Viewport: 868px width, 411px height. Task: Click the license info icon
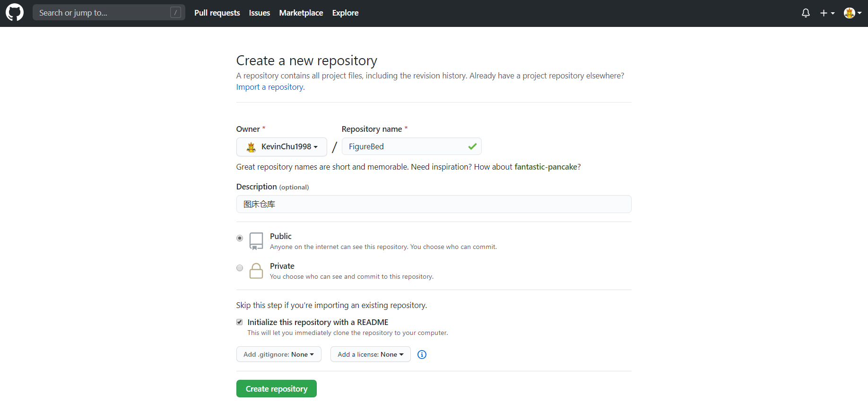click(422, 354)
